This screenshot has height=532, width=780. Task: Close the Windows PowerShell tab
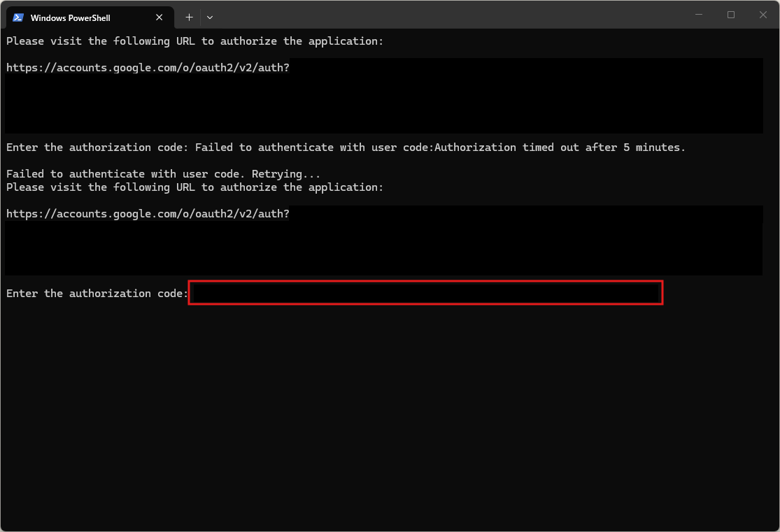pos(159,17)
